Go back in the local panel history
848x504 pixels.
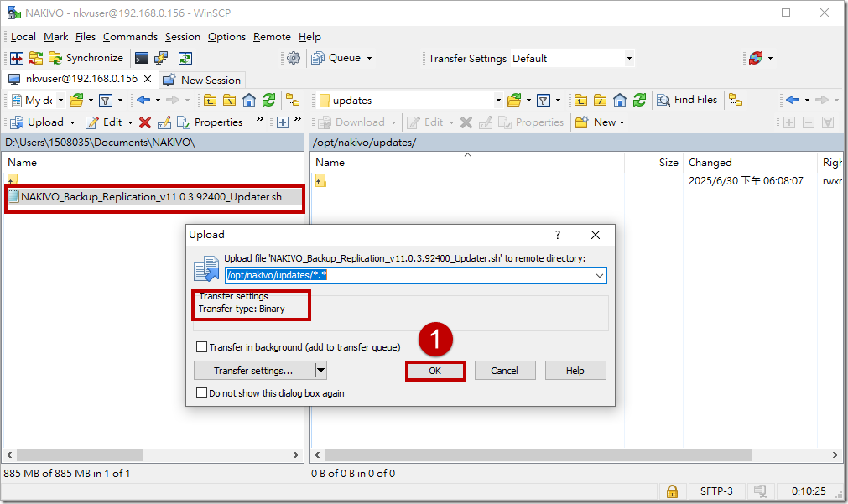[143, 100]
